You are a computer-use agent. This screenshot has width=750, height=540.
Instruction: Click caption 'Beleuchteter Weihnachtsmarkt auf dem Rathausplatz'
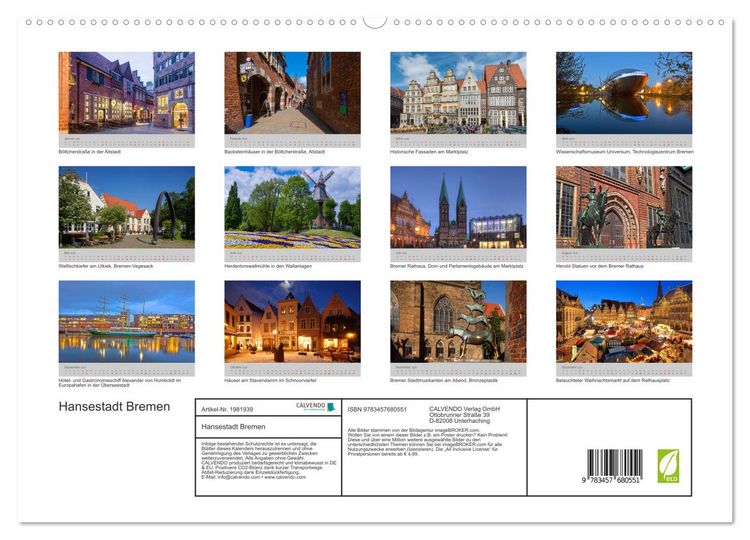pos(613,380)
